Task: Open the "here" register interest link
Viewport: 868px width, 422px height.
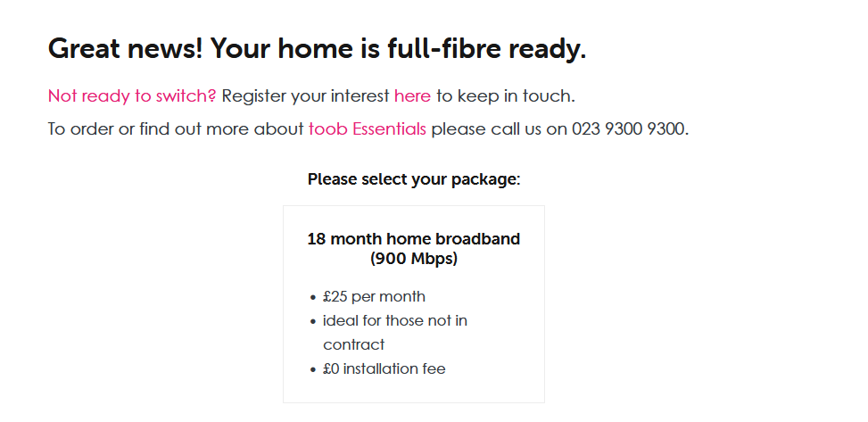Action: click(x=412, y=95)
